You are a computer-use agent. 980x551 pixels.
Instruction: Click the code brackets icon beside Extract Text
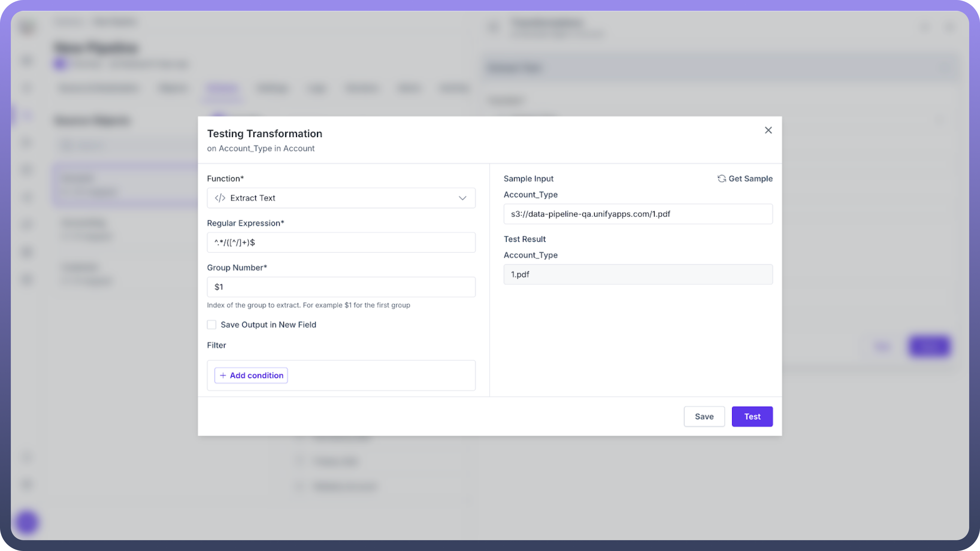(220, 198)
